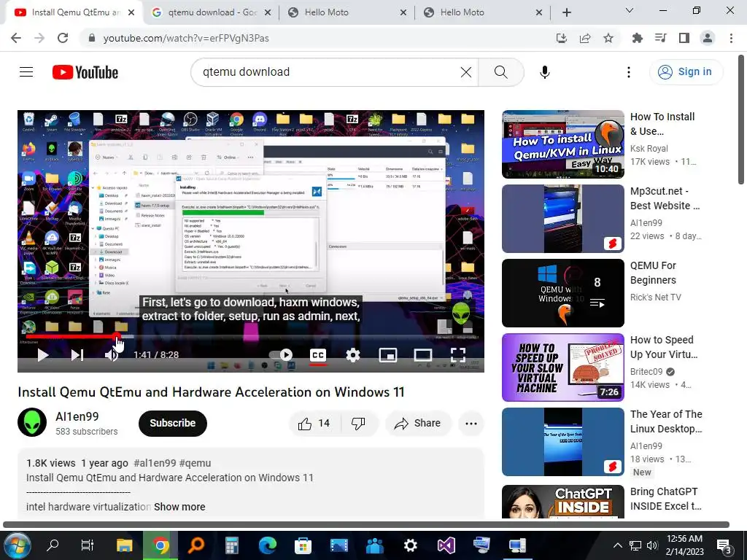Share this page from address bar
Viewport: 747px width, 560px height.
coord(585,38)
